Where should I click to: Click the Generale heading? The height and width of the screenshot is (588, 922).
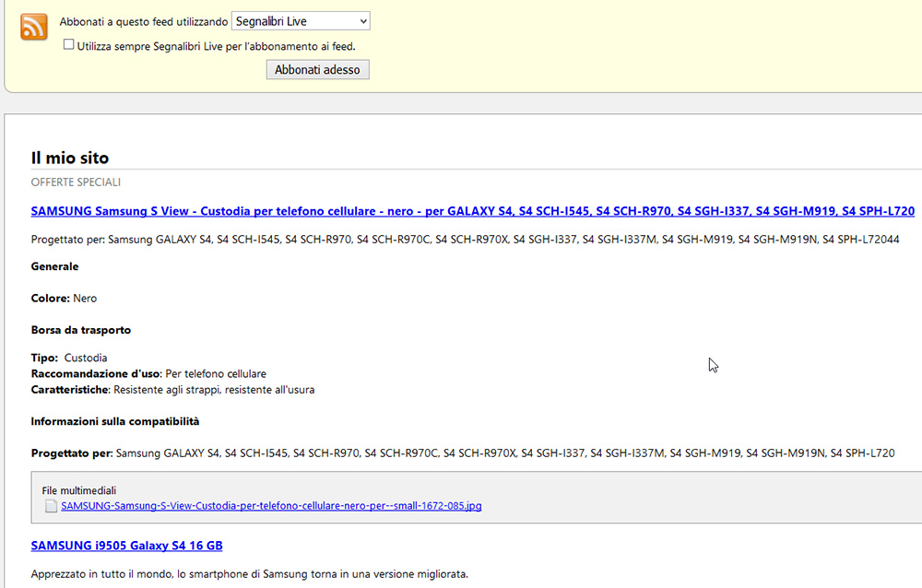[x=54, y=266]
